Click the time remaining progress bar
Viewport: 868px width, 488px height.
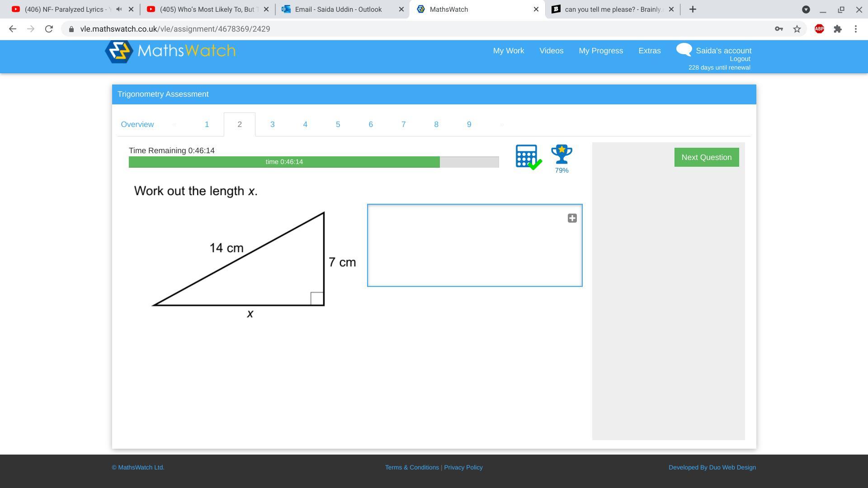pos(313,162)
